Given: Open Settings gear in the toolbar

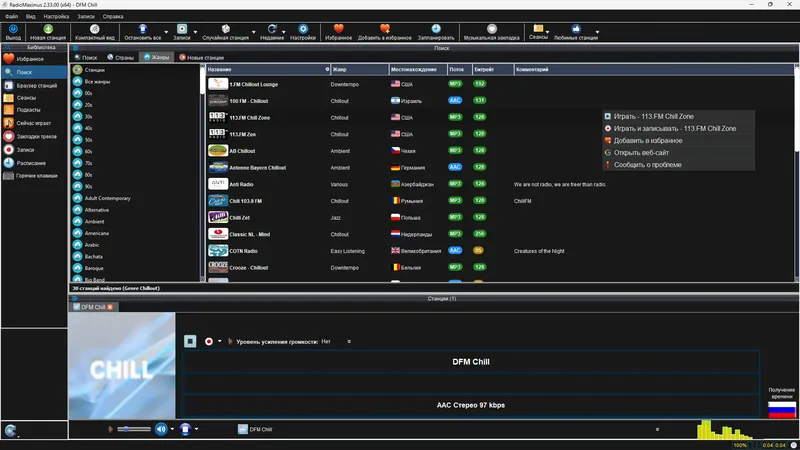Looking at the screenshot, I should pyautogui.click(x=303, y=29).
